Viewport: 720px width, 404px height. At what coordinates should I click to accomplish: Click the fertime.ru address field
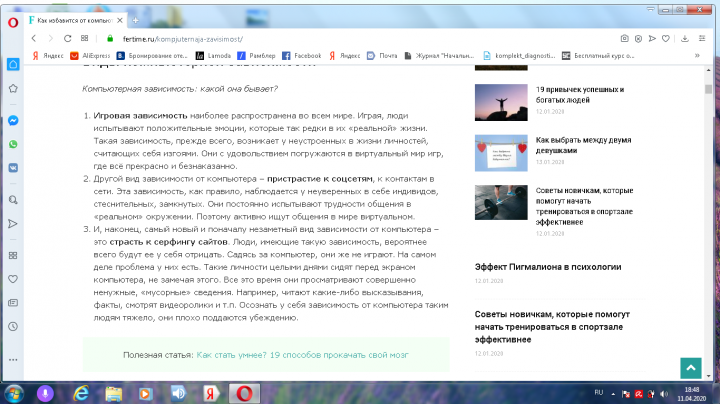183,39
